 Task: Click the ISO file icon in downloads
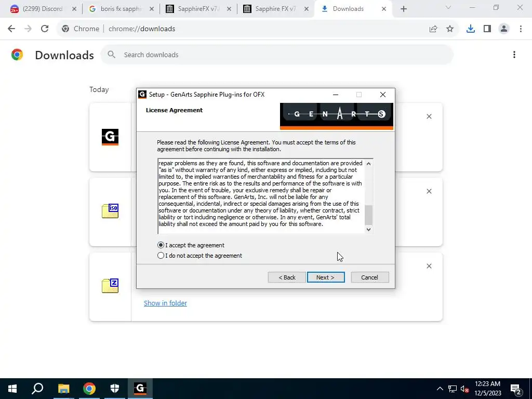pyautogui.click(x=110, y=211)
